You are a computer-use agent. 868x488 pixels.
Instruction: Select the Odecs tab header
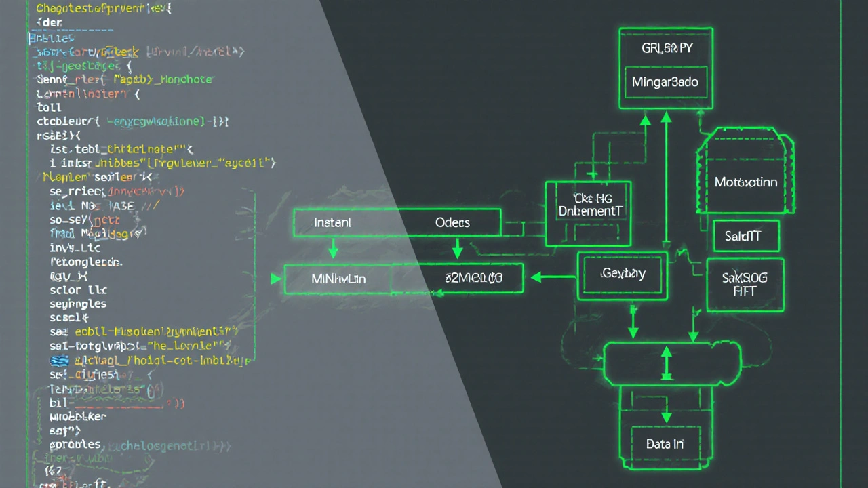[452, 222]
